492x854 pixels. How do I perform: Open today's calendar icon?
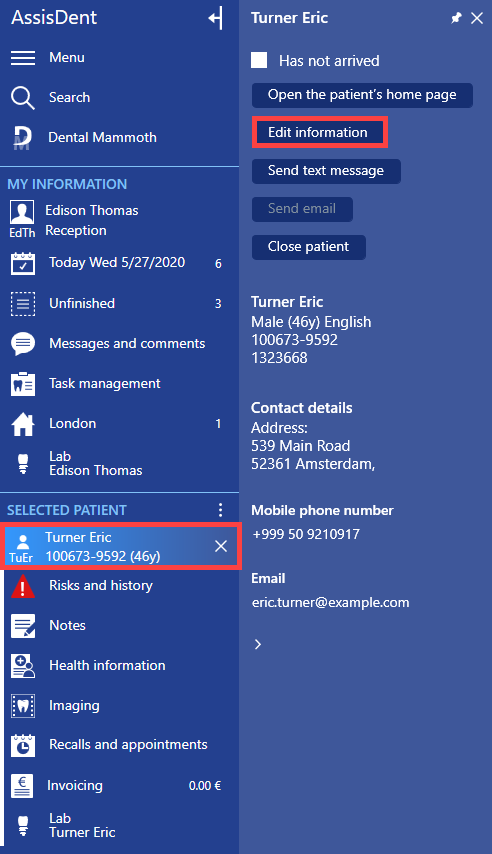pyautogui.click(x=23, y=263)
